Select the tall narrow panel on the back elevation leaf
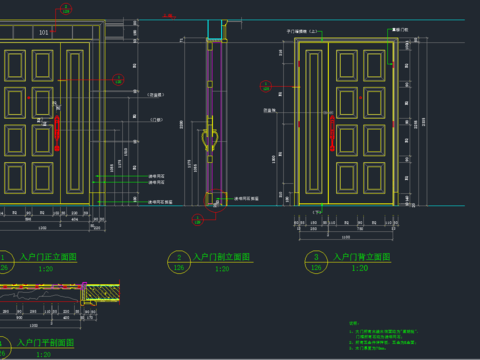 click(x=314, y=122)
